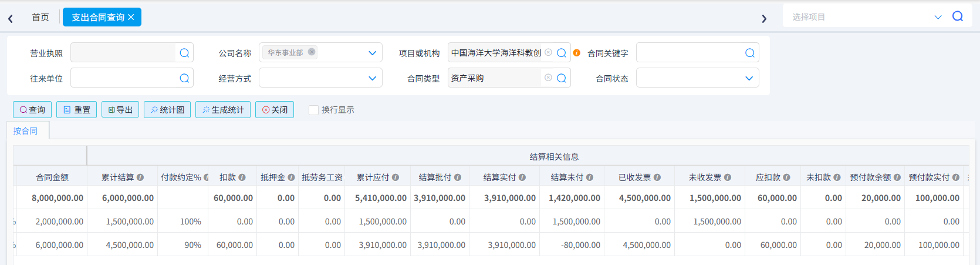Click the help icon next to 累计应付
This screenshot has height=265, width=980.
pos(396,177)
